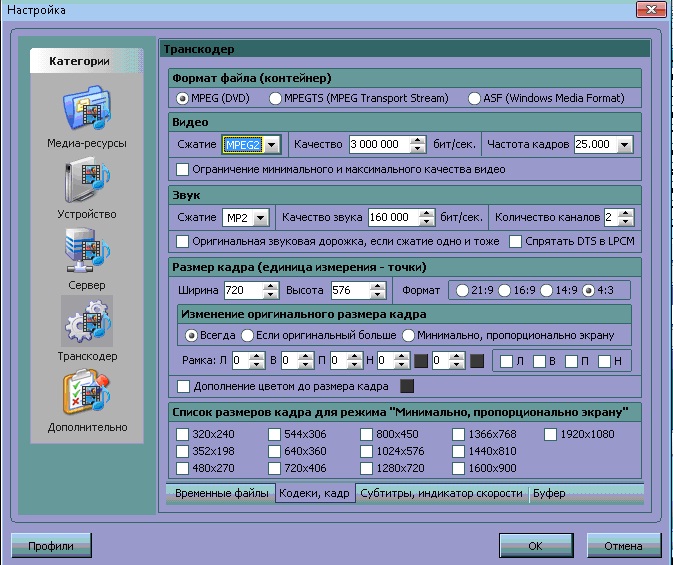Image resolution: width=673 pixels, height=565 pixels.
Task: Click the Высота height field
Action: [x=350, y=290]
